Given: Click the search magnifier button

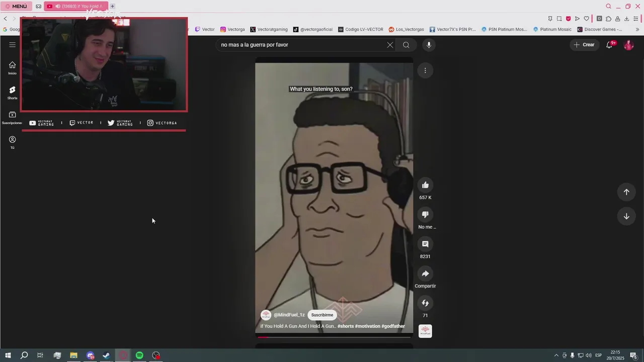Looking at the screenshot, I should 406,45.
